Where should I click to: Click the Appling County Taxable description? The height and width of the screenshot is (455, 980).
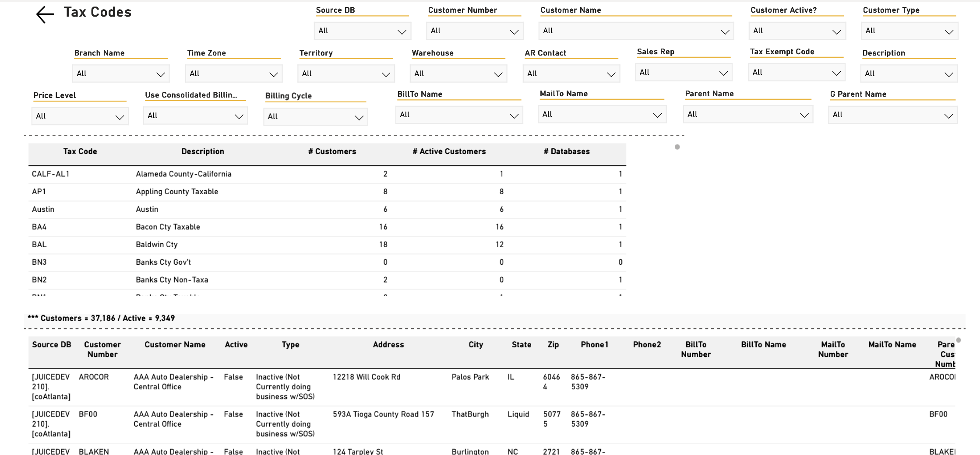pos(177,192)
